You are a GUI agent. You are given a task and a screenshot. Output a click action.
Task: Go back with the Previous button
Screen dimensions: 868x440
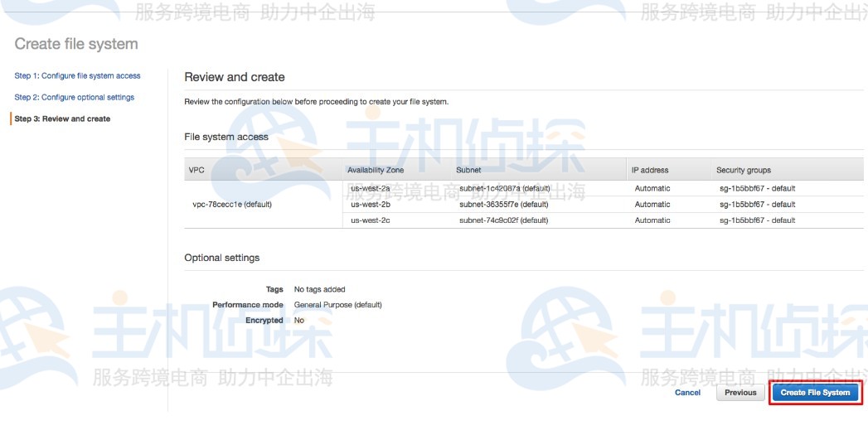[740, 393]
